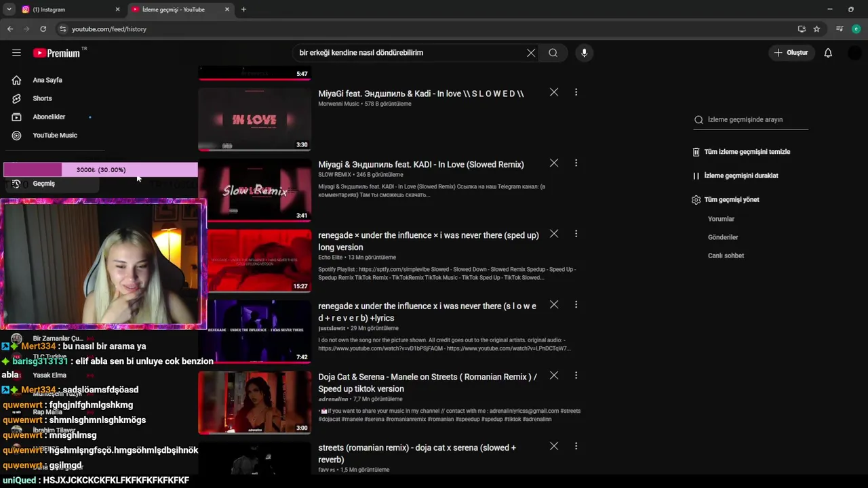Image resolution: width=868 pixels, height=488 pixels.
Task: Visit the SLOW REMIX channel
Action: coord(335,175)
